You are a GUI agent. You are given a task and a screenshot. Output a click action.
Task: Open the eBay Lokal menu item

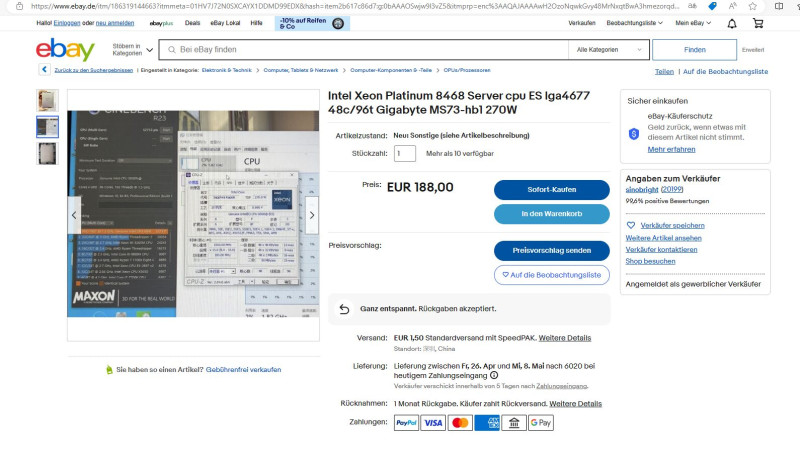coord(225,23)
